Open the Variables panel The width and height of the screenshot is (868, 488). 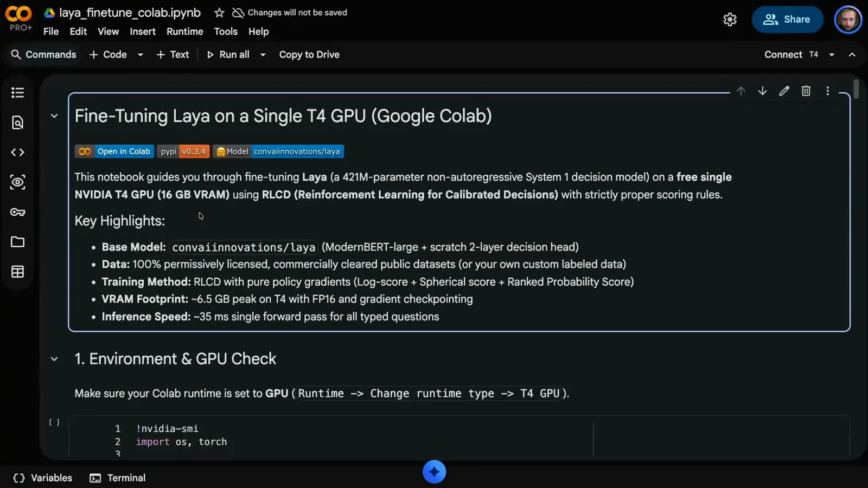pos(42,478)
